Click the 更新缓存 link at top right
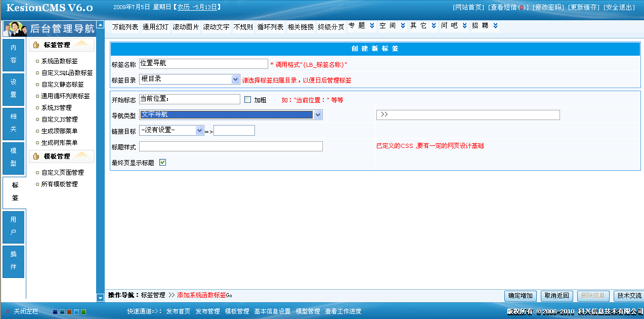Screen dimensions: 644x319 [582, 7]
